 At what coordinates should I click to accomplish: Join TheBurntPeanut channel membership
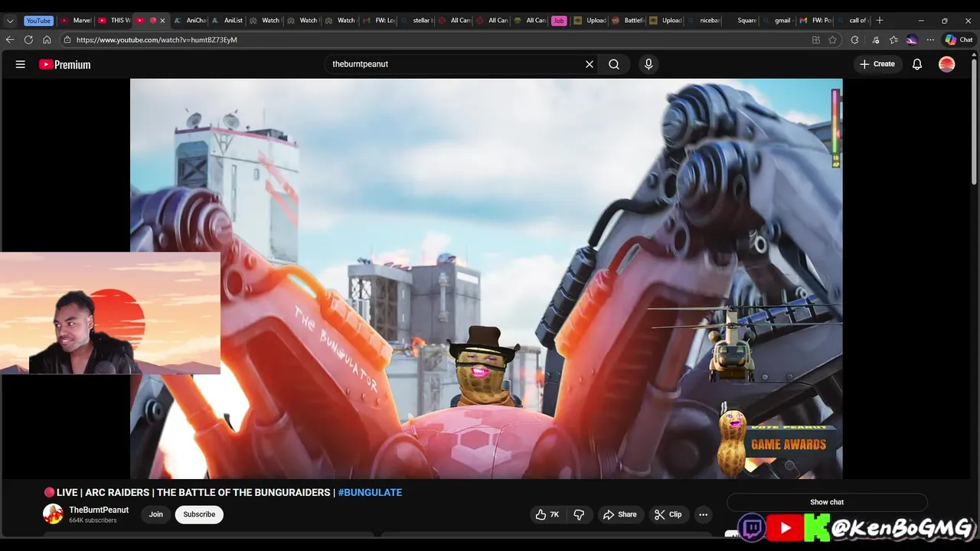[155, 514]
